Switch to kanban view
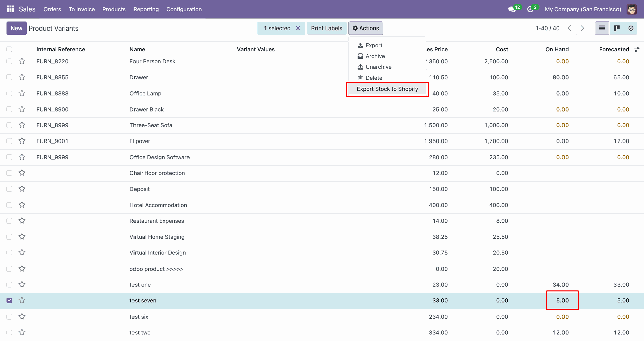The image size is (644, 341). (x=616, y=28)
